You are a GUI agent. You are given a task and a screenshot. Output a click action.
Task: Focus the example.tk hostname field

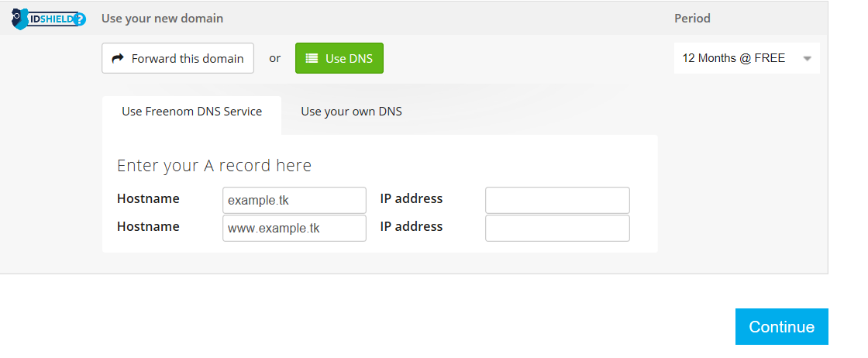pos(294,200)
